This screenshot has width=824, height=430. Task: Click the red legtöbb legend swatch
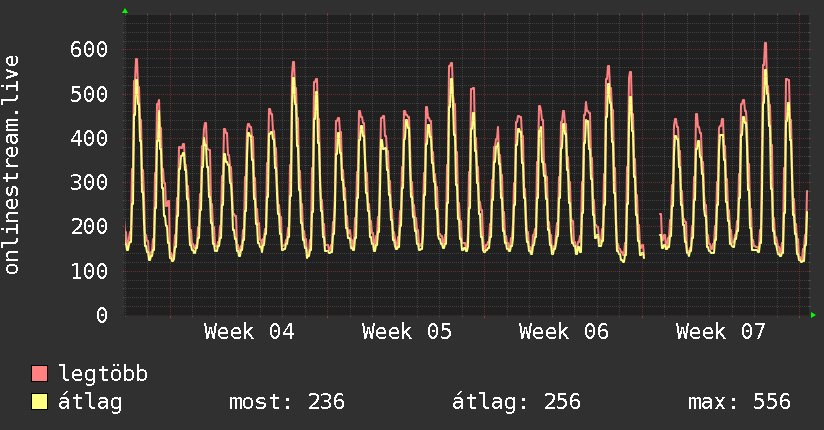coord(40,375)
